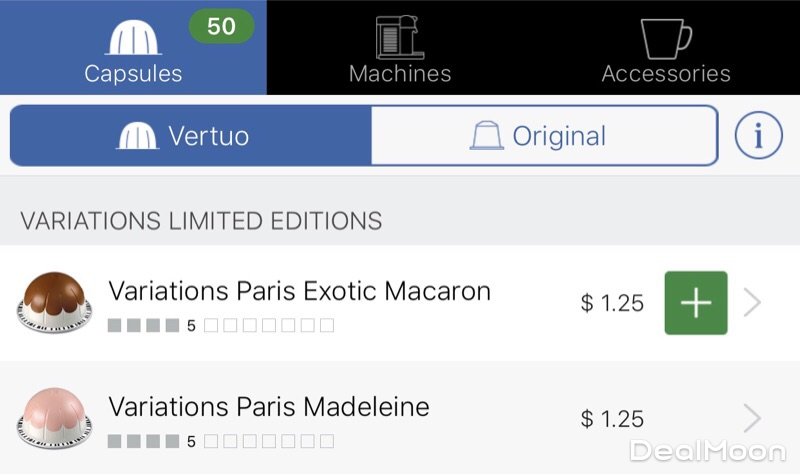This screenshot has height=475, width=800.
Task: Select the Original capsule type
Action: point(545,136)
